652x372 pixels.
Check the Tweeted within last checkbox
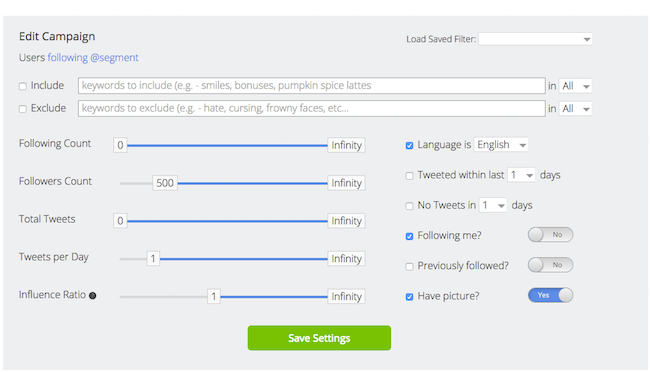pyautogui.click(x=410, y=175)
